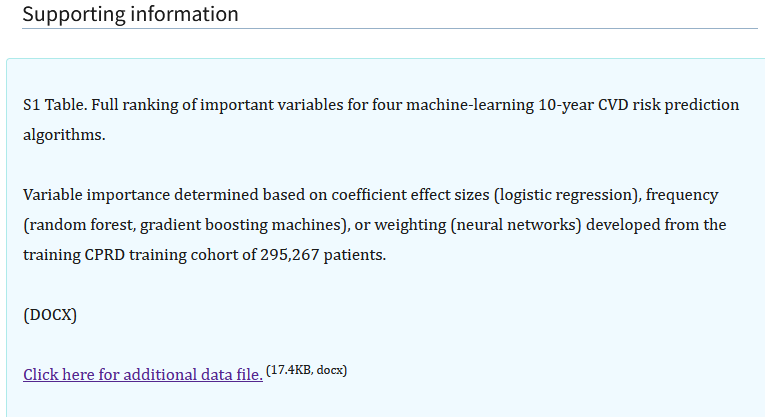Click the "(DOCX)" format text
Viewport: 765px width, 417px height.
coord(50,315)
